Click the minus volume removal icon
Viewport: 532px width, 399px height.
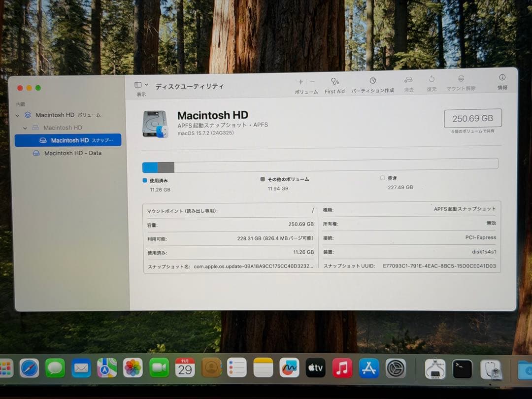pos(312,82)
